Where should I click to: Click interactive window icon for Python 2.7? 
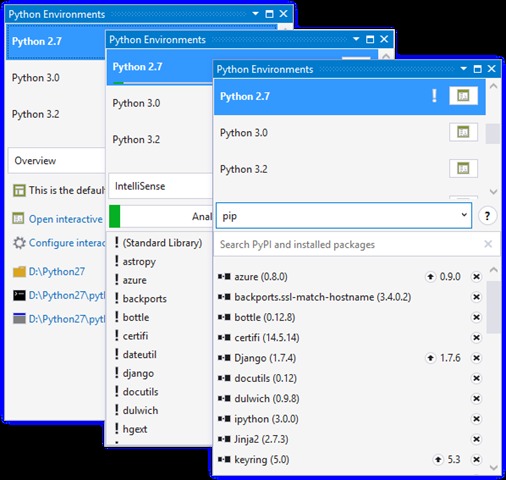[x=463, y=96]
